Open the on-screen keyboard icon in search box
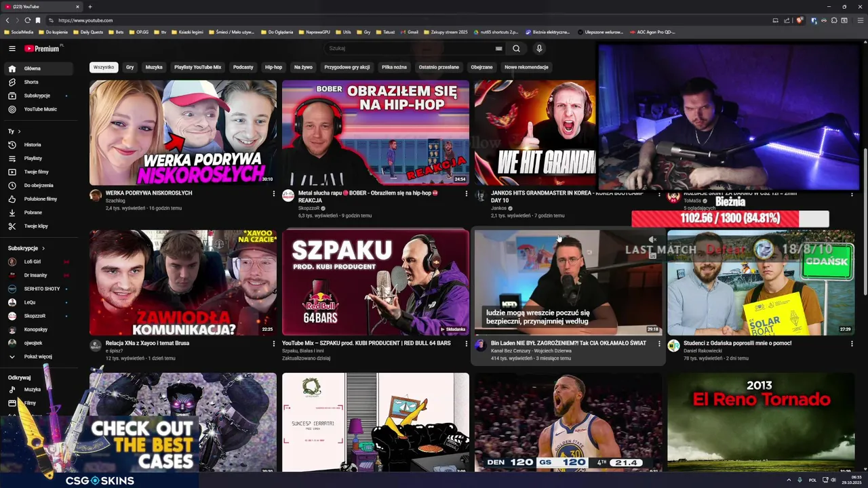Screen dimensions: 868x488 [x=498, y=49]
